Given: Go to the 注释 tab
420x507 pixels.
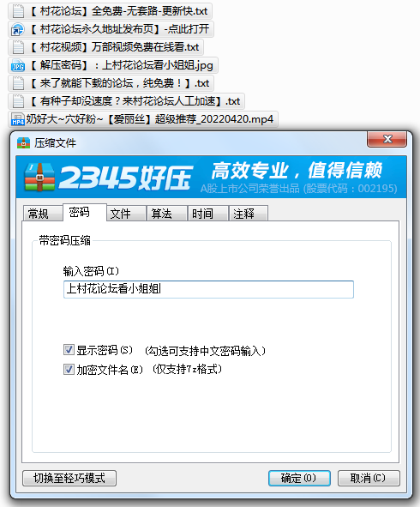Looking at the screenshot, I should tap(249, 214).
